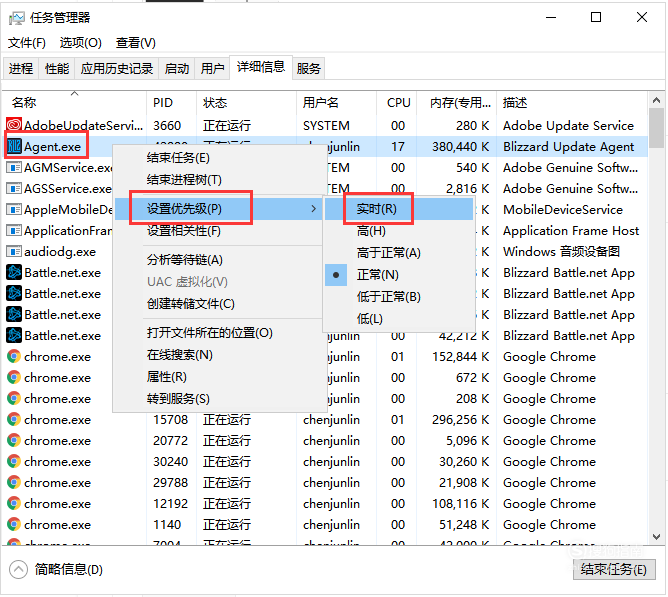This screenshot has height=597, width=668.
Task: Choose High (高) priority
Action: point(399,231)
